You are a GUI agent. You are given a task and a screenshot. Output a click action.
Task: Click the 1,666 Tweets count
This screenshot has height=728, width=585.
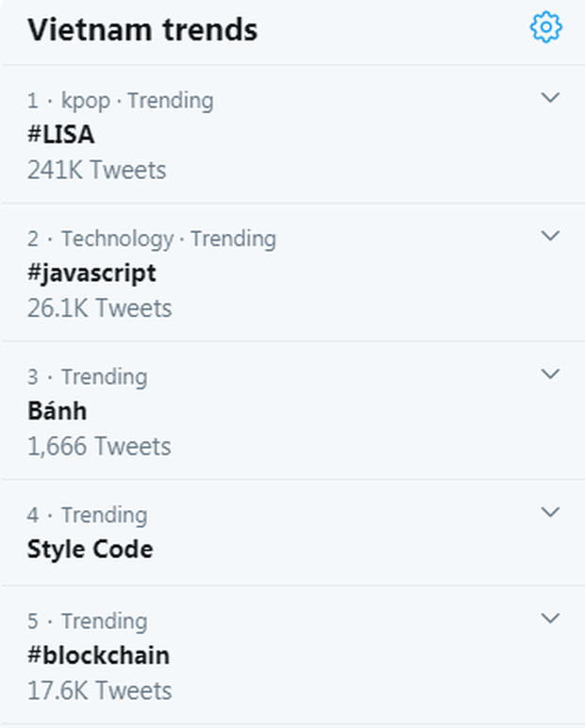(x=99, y=446)
